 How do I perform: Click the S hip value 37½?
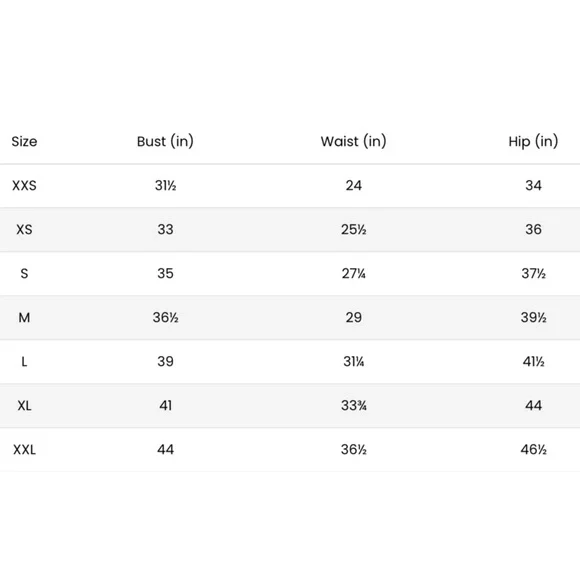click(533, 274)
